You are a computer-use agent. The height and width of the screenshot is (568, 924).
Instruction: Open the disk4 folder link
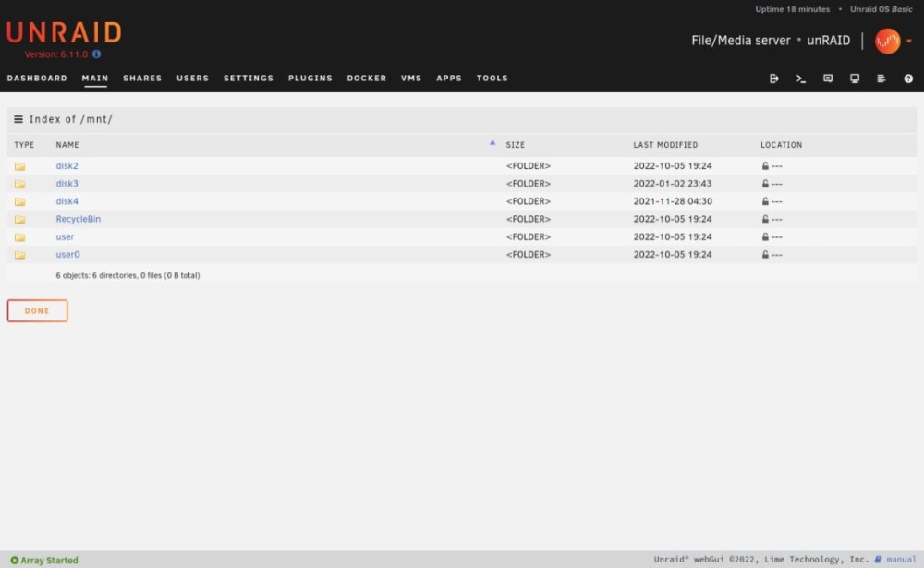click(x=67, y=201)
